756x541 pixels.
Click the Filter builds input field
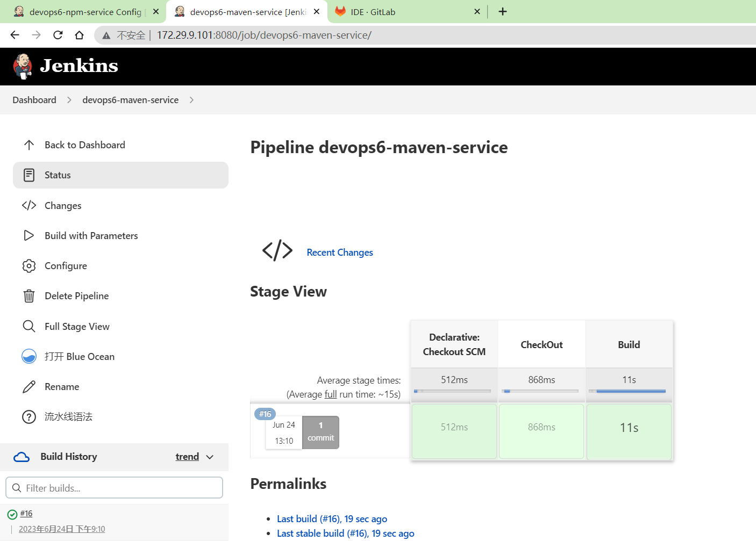point(114,488)
